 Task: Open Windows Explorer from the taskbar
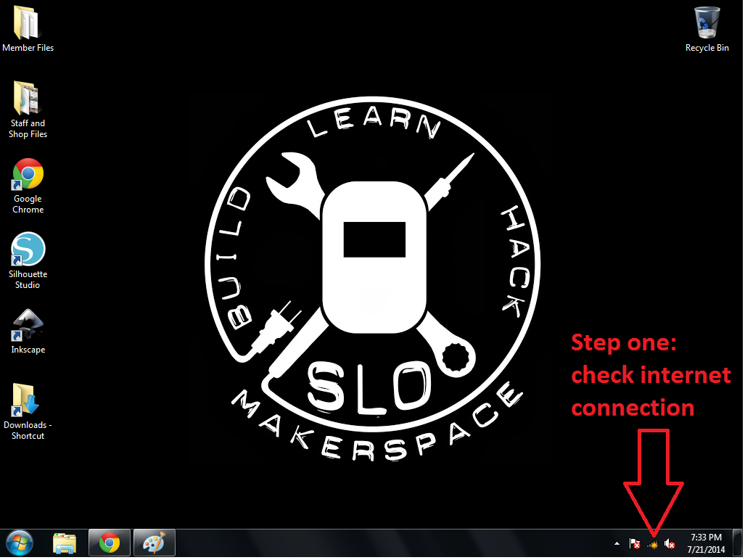(x=64, y=543)
